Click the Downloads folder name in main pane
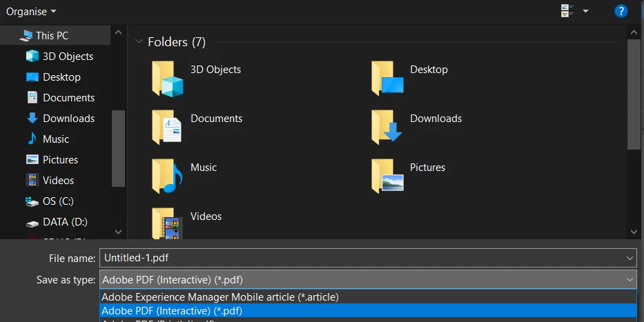 coord(436,119)
